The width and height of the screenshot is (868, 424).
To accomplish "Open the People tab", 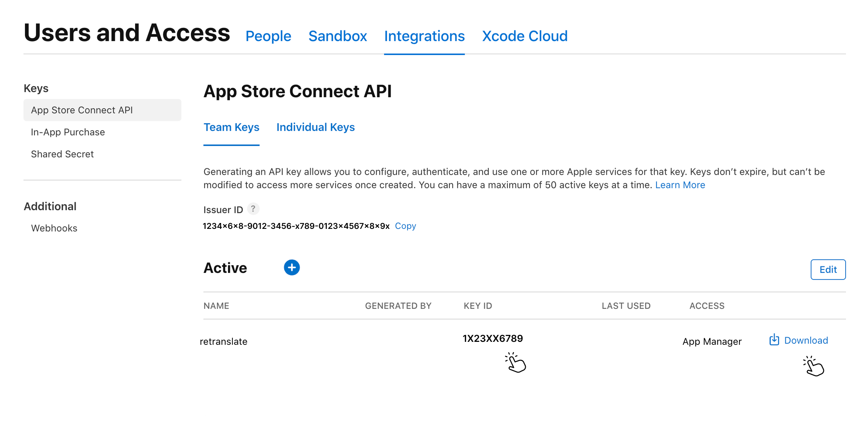I will 268,36.
